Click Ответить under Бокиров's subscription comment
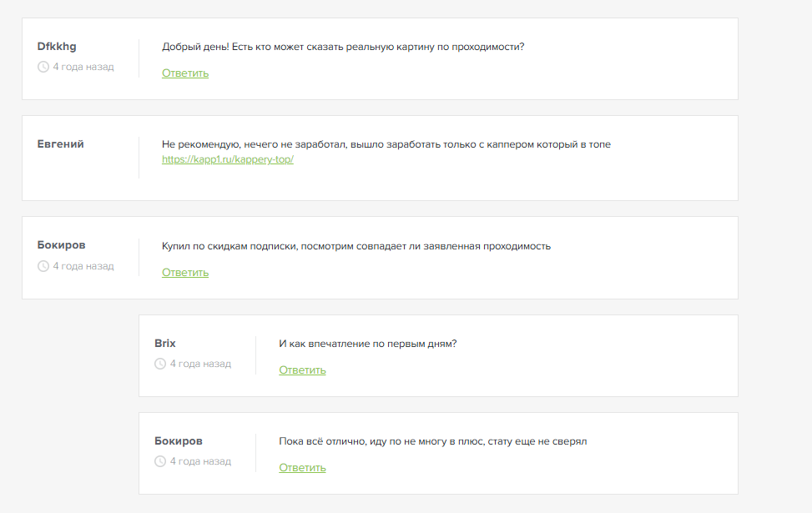812x513 pixels. [184, 272]
